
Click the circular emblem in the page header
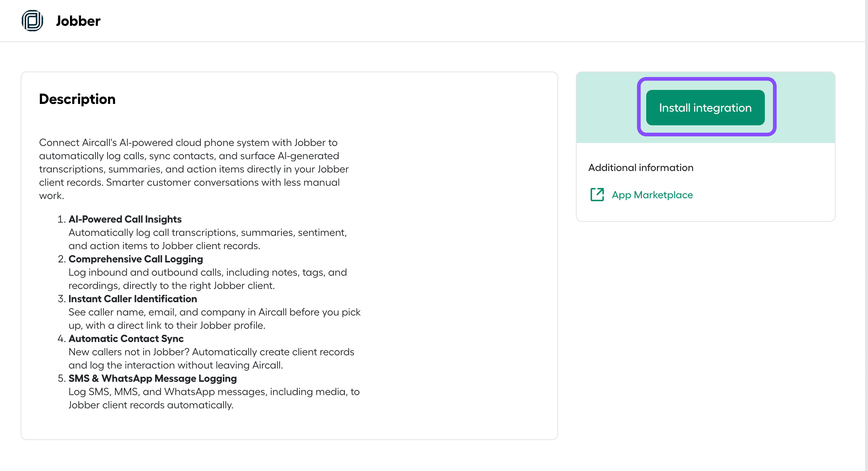click(x=32, y=21)
